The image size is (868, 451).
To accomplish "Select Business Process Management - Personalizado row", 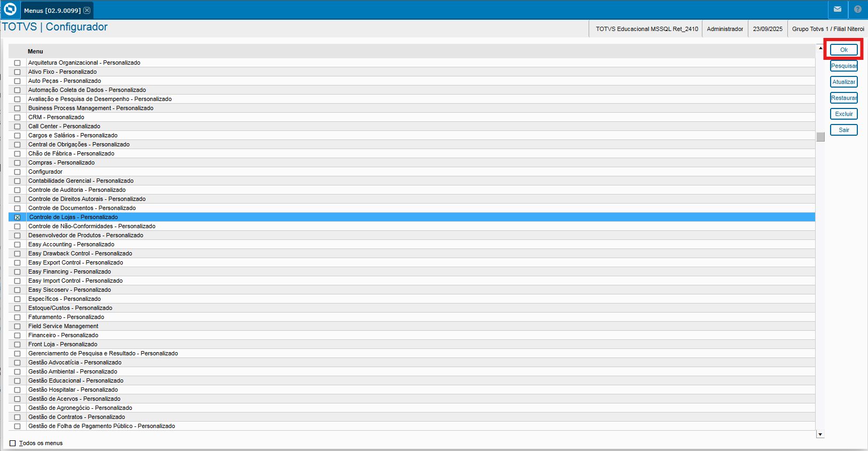I will click(x=412, y=108).
